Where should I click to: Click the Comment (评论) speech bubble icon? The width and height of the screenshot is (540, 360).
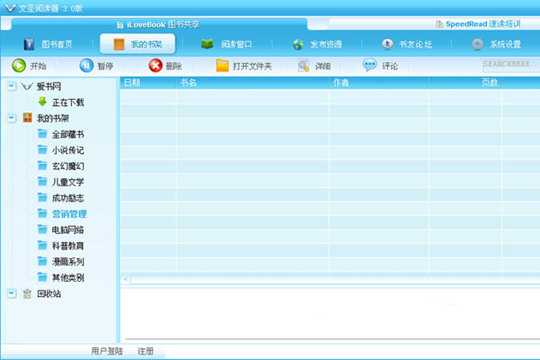pos(370,65)
